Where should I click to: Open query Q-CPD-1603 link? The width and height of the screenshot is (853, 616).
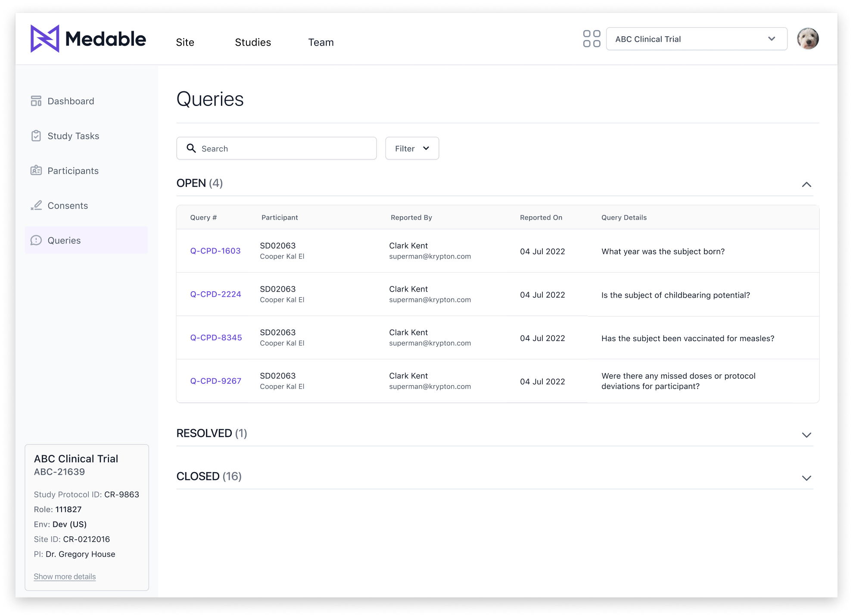point(215,251)
